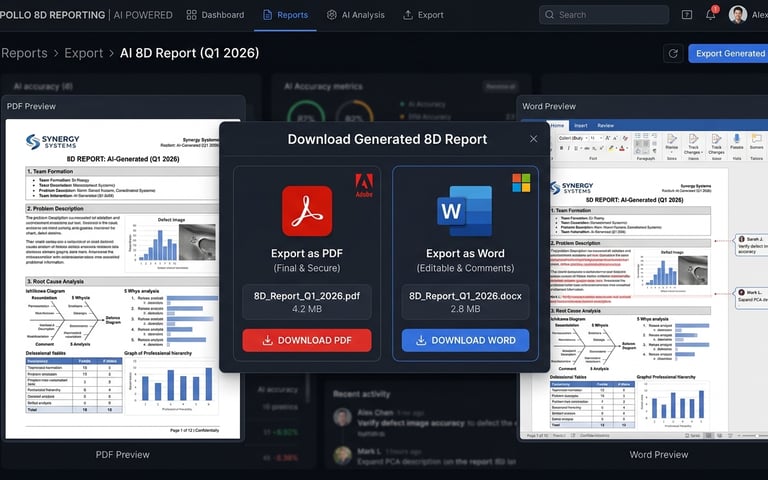Click the Export as PDF heading
This screenshot has height=480, width=768.
pos(307,253)
